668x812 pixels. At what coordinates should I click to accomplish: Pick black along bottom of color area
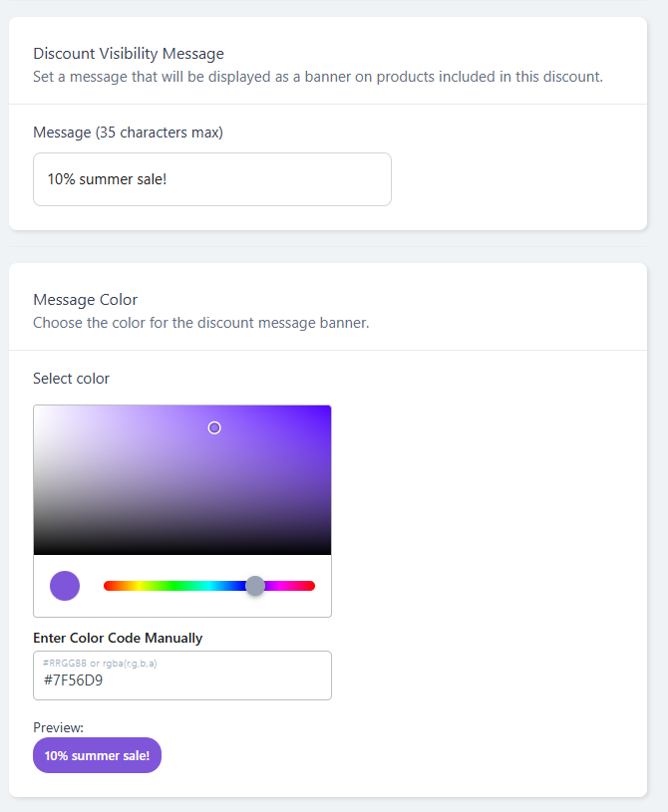point(182,551)
